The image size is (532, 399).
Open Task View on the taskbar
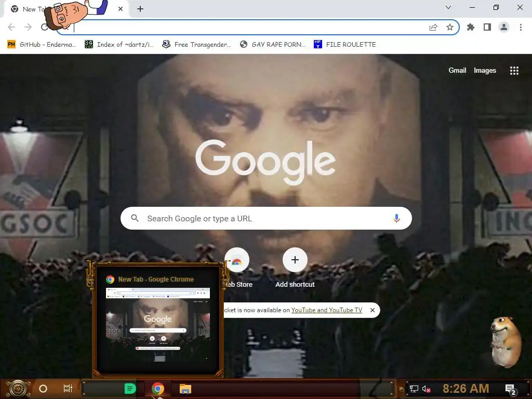click(68, 389)
